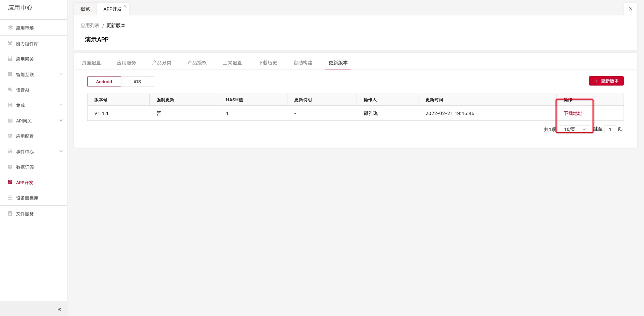
Task: Open the 10/页 page size dropdown
Action: (575, 129)
